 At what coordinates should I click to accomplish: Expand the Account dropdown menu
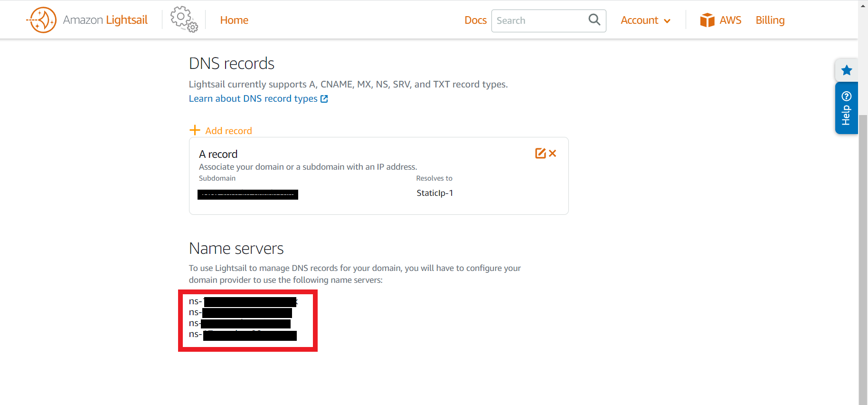pyautogui.click(x=645, y=20)
